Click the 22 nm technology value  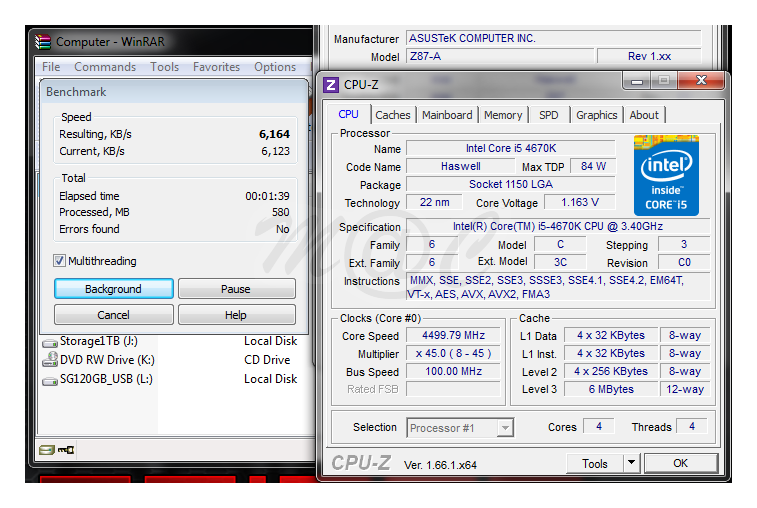tap(434, 202)
